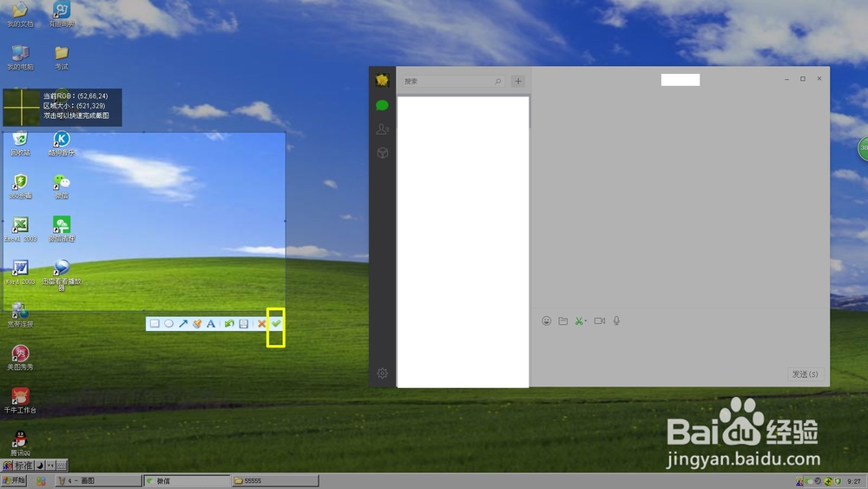The height and width of the screenshot is (489, 868).
Task: Start a video call in WeChat
Action: point(600,320)
